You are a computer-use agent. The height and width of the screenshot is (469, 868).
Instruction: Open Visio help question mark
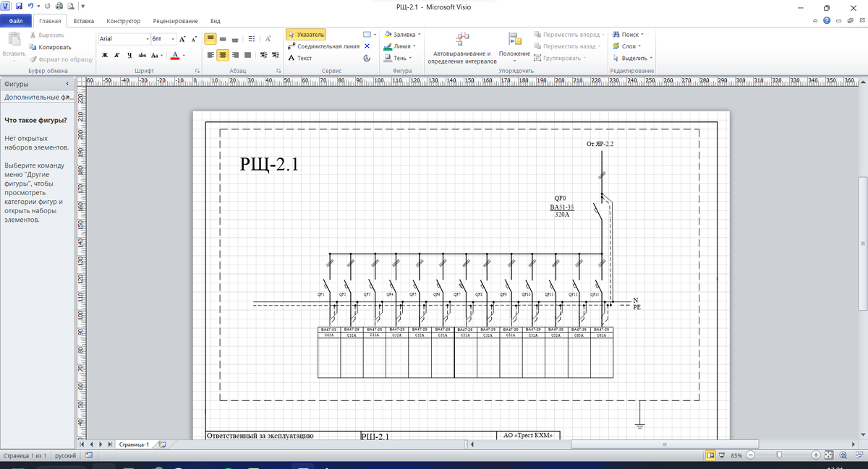(827, 21)
